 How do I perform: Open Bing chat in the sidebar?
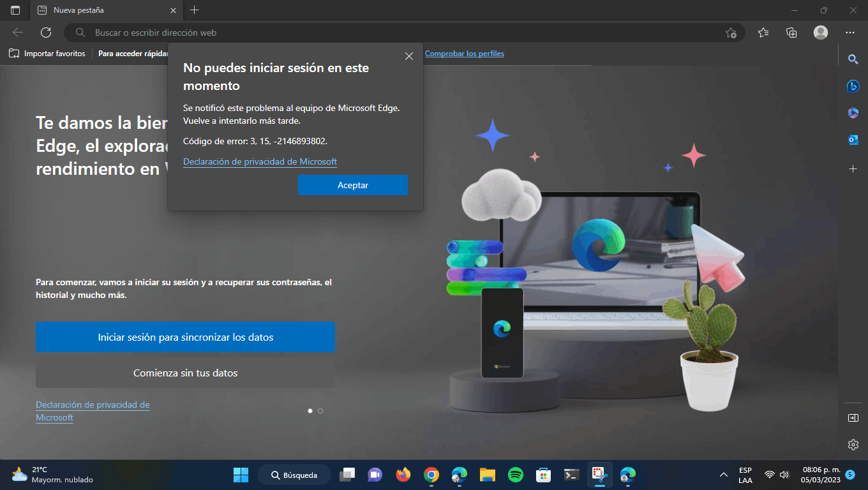(x=853, y=86)
